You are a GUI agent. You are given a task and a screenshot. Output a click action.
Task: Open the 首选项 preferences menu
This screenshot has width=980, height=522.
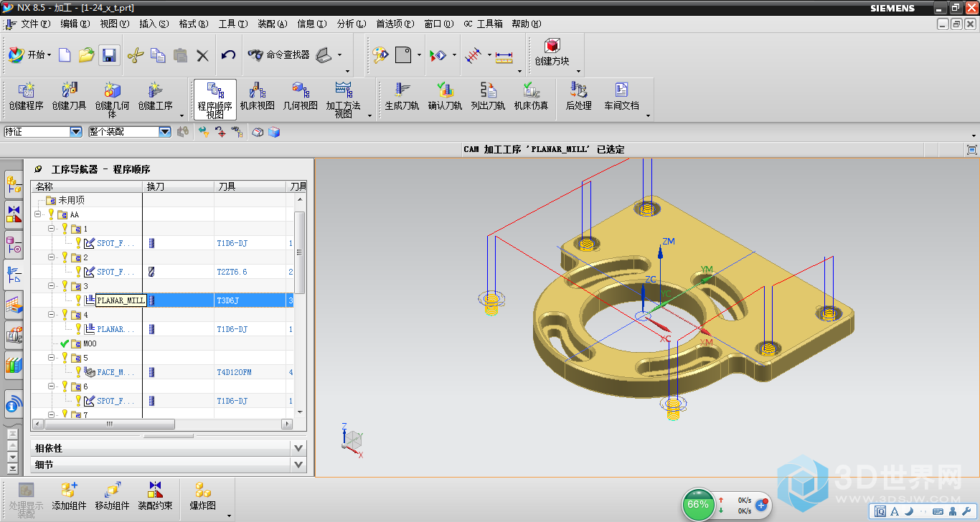click(395, 24)
